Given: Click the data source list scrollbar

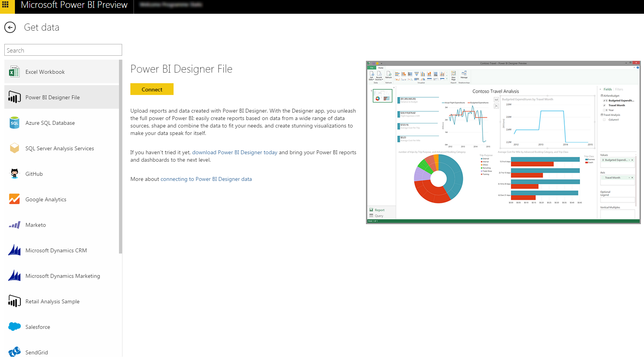Looking at the screenshot, I should pos(121,157).
